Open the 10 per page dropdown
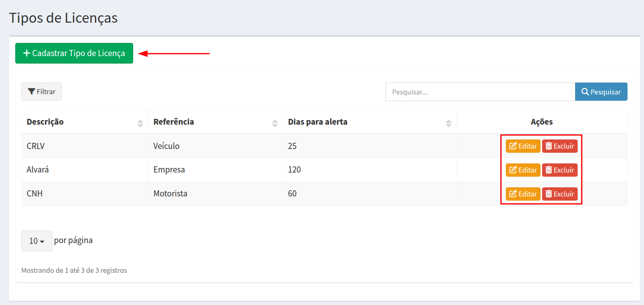644x305 pixels. pyautogui.click(x=37, y=241)
